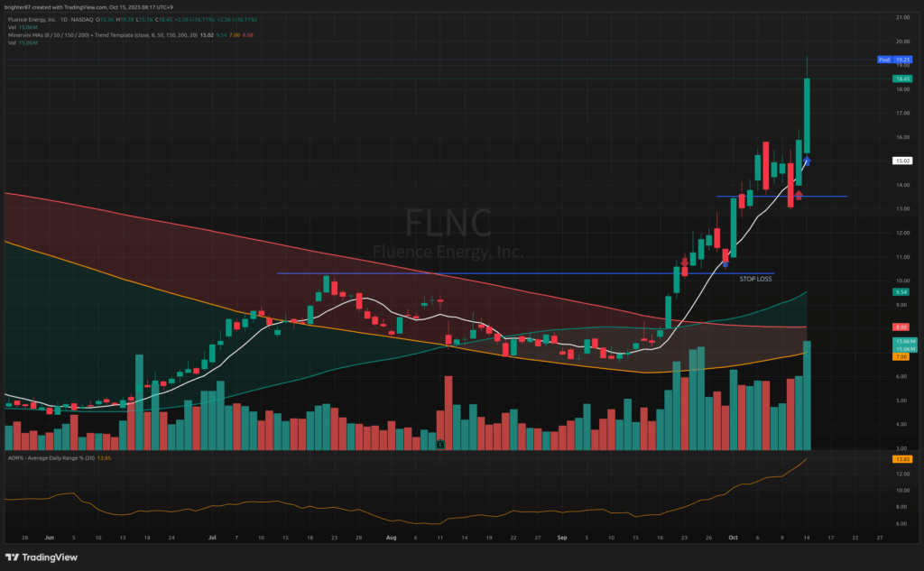
Task: Select the blue horizontal line near 13.50
Action: [x=749, y=196]
